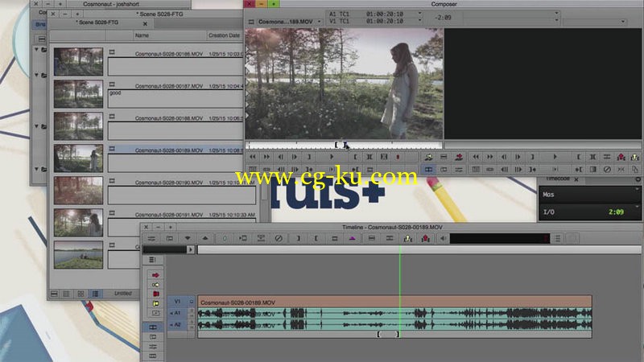This screenshot has width=644, height=362.
Task: Click Lift red arrow in Composer record side
Action: tap(621, 157)
